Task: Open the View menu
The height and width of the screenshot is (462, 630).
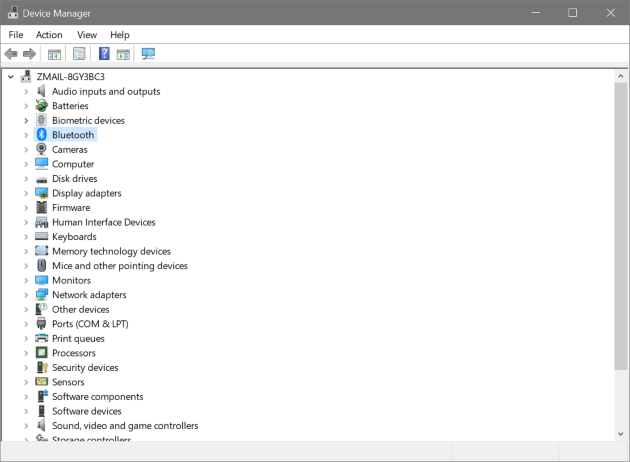Action: click(x=87, y=35)
